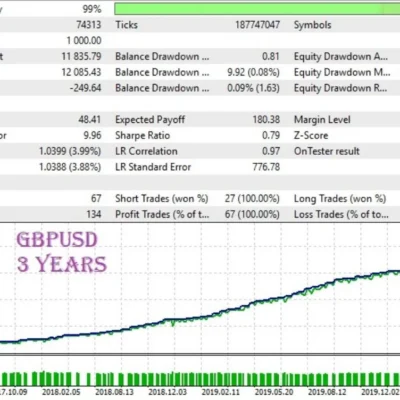Screen dimensions: 400x400
Task: Select the 1 000.00 initial deposit value
Action: 84,40
